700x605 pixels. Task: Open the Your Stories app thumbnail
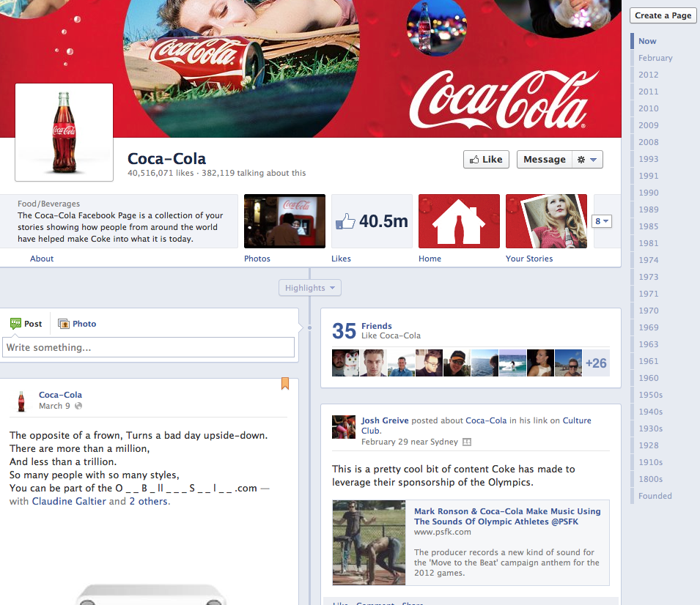point(546,221)
